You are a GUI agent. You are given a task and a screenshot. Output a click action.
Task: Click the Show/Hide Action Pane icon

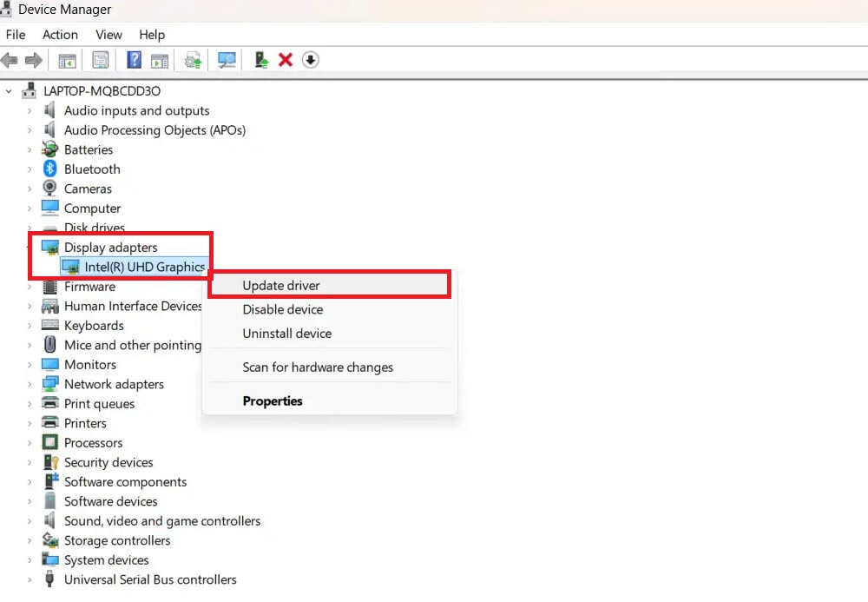160,60
